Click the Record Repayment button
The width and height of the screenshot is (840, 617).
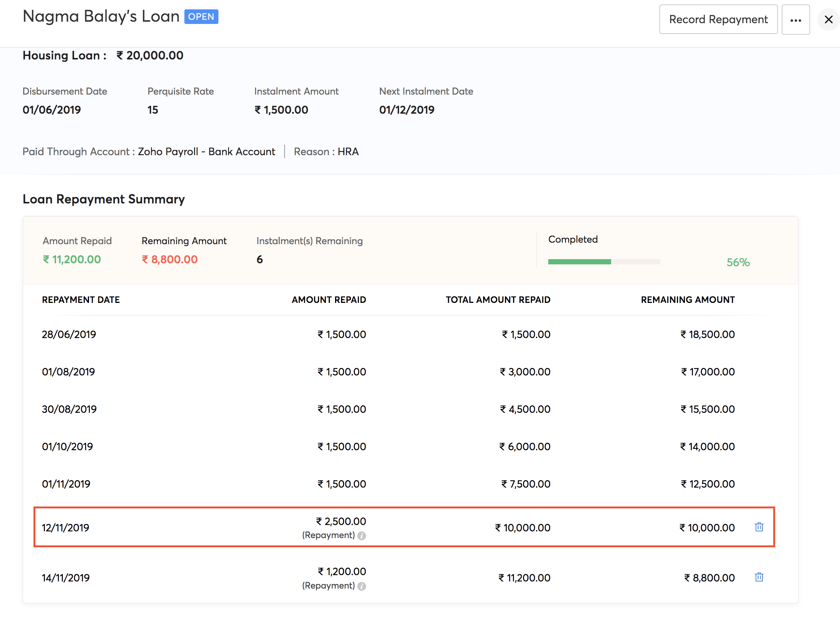(718, 19)
